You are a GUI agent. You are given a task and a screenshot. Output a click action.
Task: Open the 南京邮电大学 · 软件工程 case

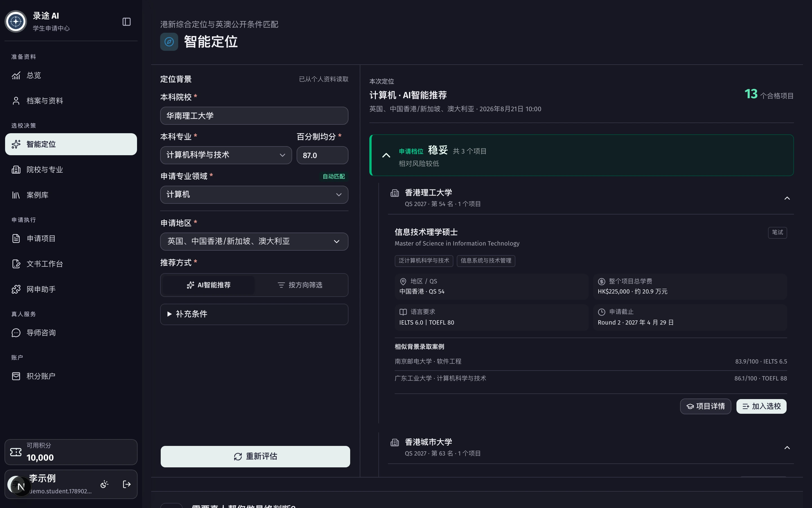pos(591,362)
